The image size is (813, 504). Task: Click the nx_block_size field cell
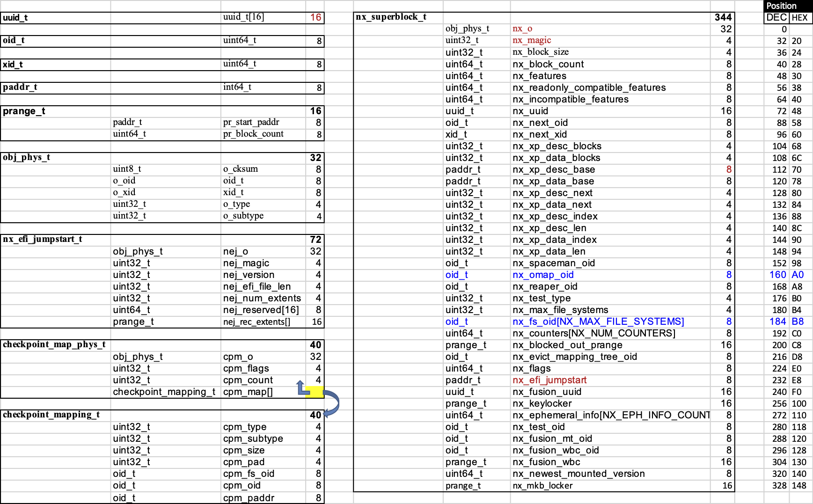(x=610, y=52)
